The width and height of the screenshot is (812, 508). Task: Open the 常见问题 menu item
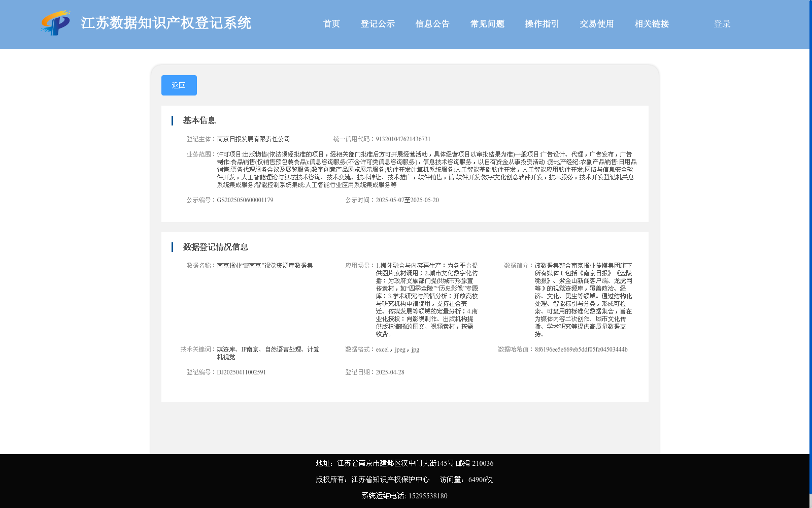pyautogui.click(x=487, y=24)
